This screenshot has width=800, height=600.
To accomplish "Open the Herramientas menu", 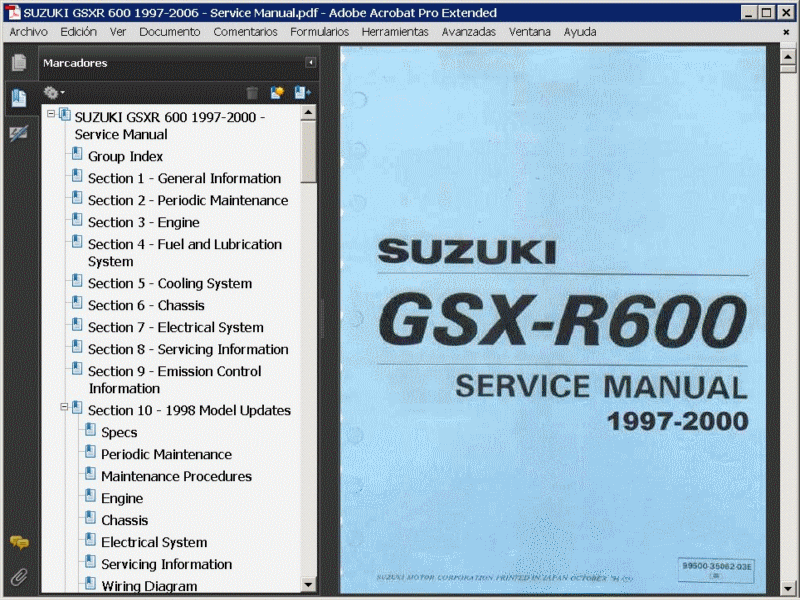I will tap(395, 32).
